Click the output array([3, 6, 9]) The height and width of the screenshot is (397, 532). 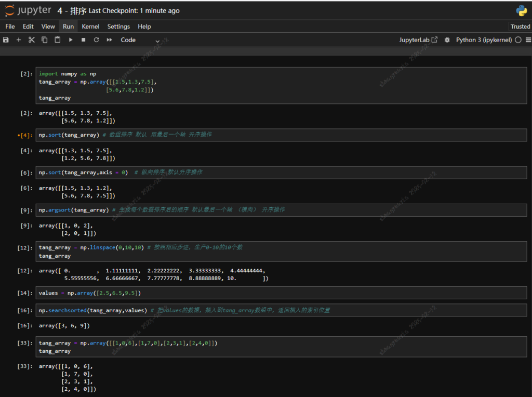click(64, 326)
